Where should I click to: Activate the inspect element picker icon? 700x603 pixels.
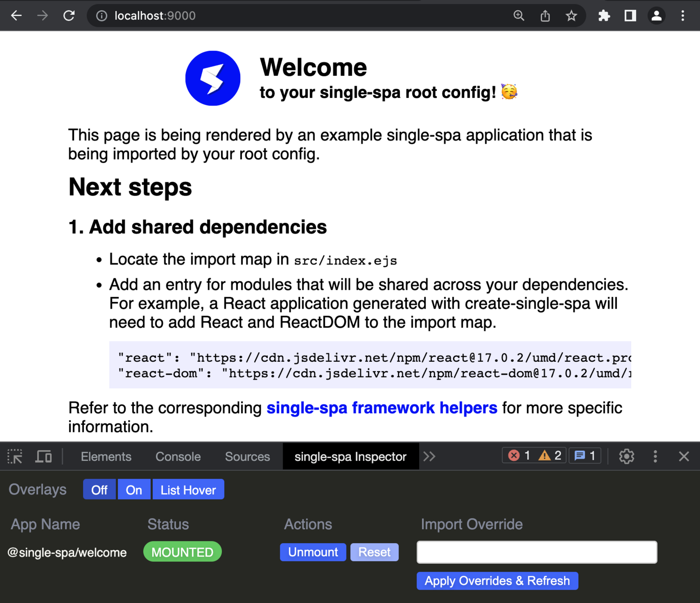point(15,456)
